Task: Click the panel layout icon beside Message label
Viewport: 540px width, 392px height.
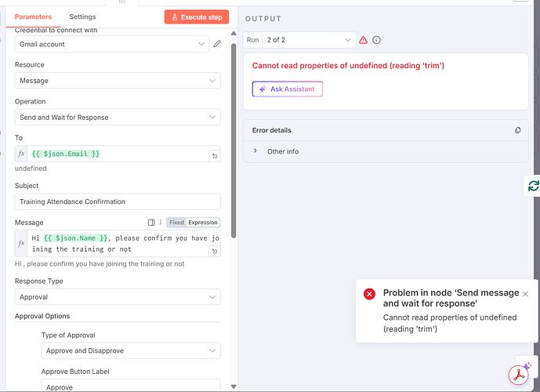Action: click(x=151, y=223)
